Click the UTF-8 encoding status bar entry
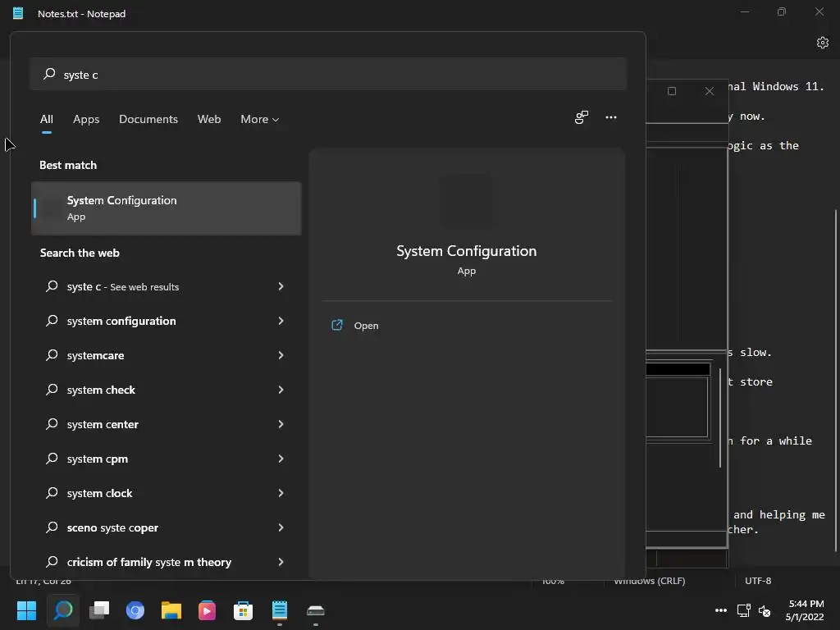 [x=758, y=581]
